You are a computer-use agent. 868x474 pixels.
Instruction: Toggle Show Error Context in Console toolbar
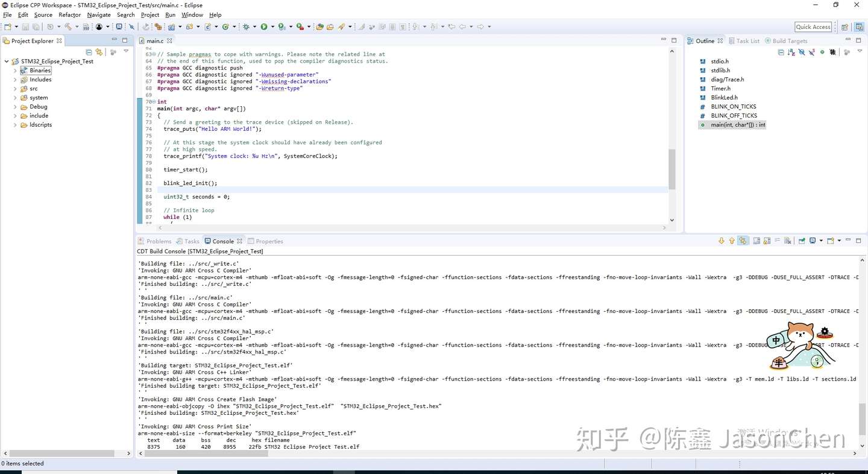point(743,241)
